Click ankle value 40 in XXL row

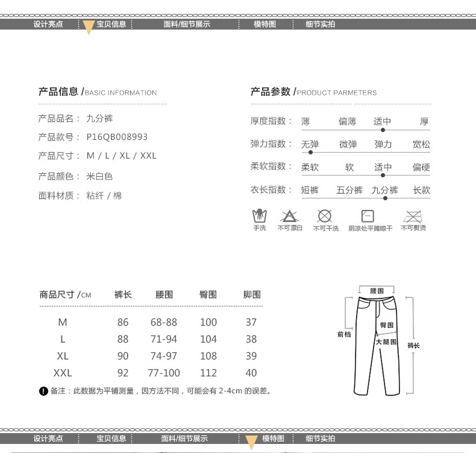tap(251, 373)
